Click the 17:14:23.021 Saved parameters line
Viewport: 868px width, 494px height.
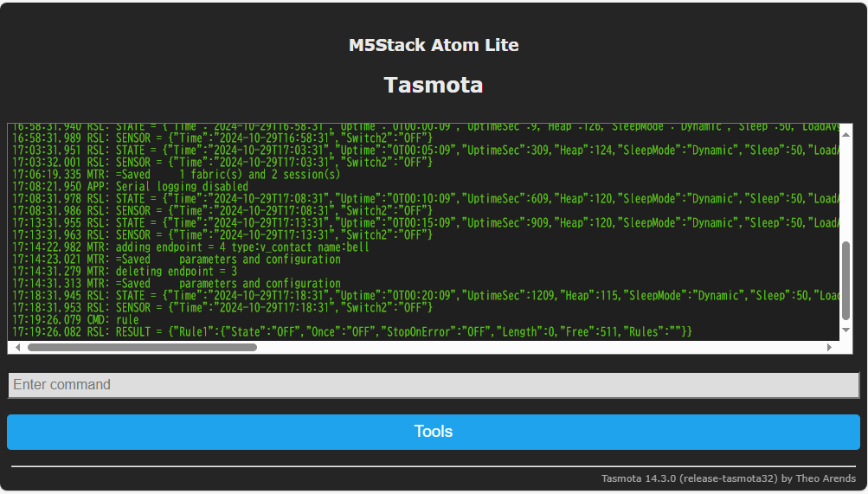pyautogui.click(x=176, y=259)
